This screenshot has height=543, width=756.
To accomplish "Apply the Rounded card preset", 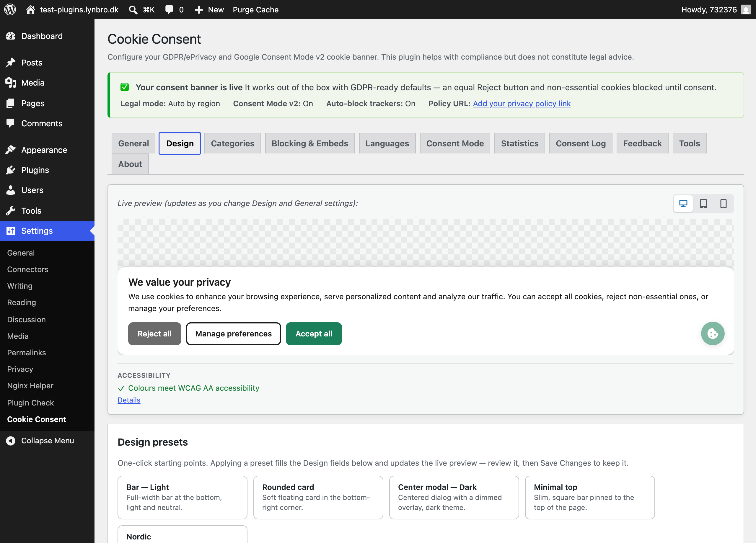I will pos(318,497).
